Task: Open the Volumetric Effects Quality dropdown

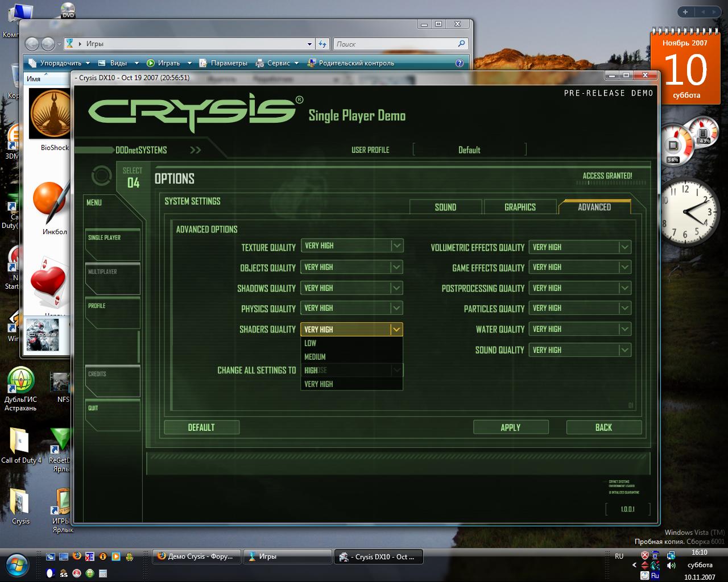Action: pyautogui.click(x=580, y=247)
